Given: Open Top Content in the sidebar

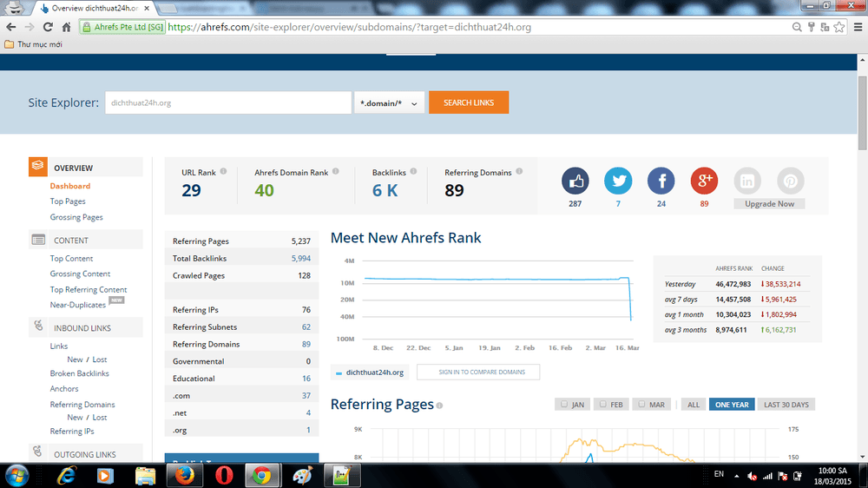Looking at the screenshot, I should click(x=71, y=259).
